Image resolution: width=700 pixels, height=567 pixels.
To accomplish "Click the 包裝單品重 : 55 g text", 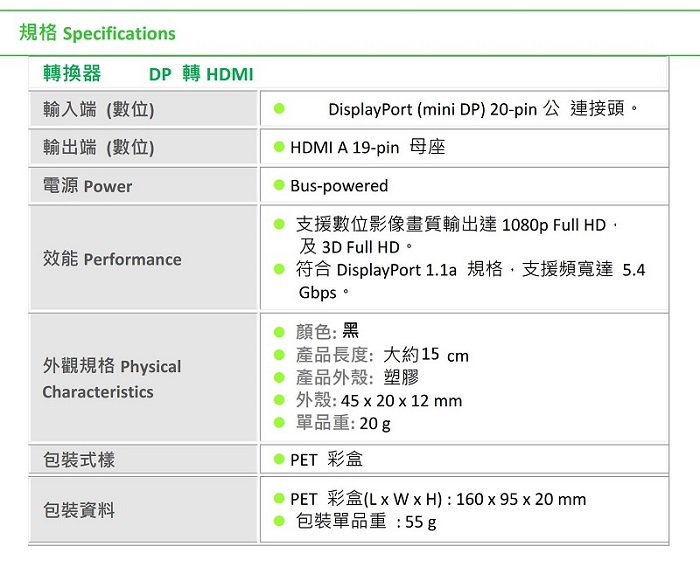I will click(x=366, y=521).
